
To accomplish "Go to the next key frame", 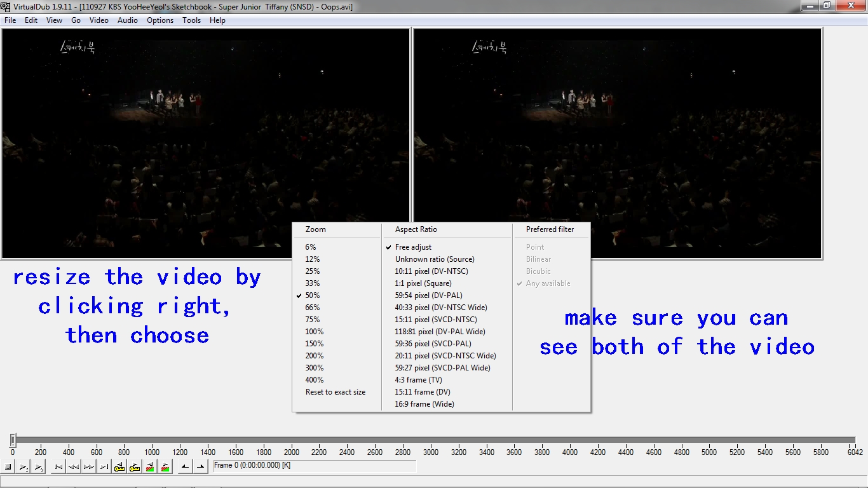I will (135, 467).
